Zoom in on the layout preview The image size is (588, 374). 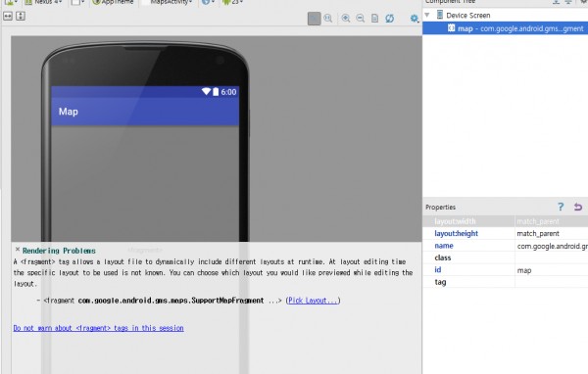[346, 19]
